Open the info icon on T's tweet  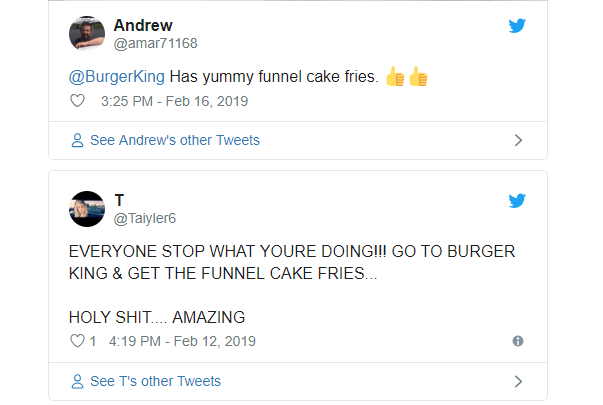tap(518, 341)
